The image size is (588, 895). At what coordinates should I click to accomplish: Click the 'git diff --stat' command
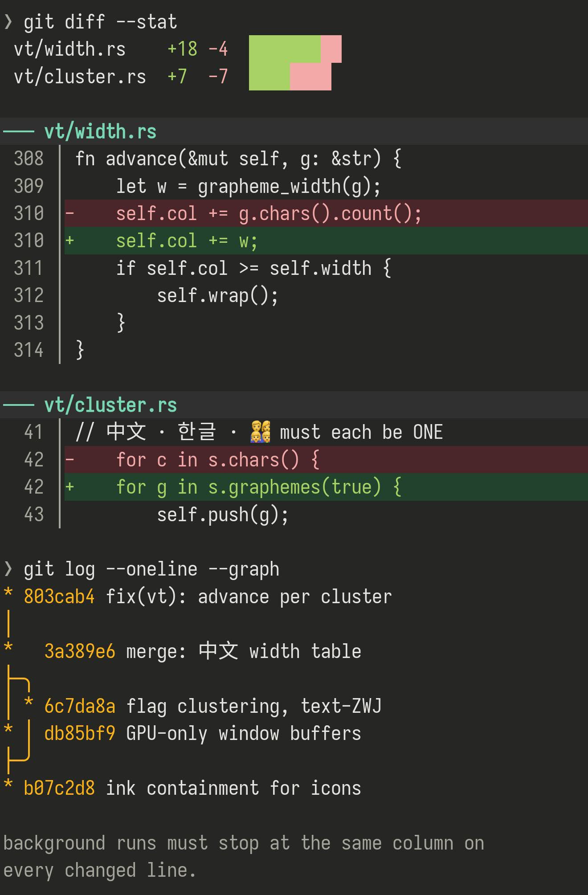[100, 22]
